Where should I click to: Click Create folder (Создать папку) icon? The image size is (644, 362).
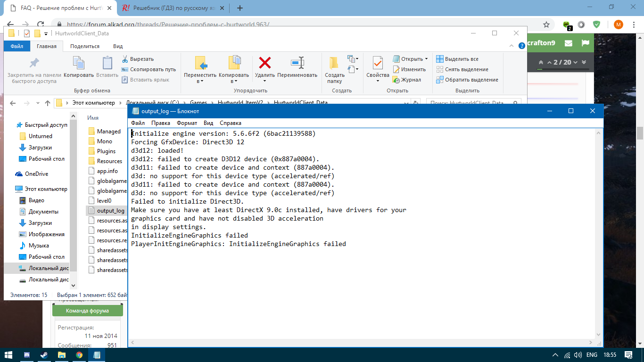tap(334, 63)
